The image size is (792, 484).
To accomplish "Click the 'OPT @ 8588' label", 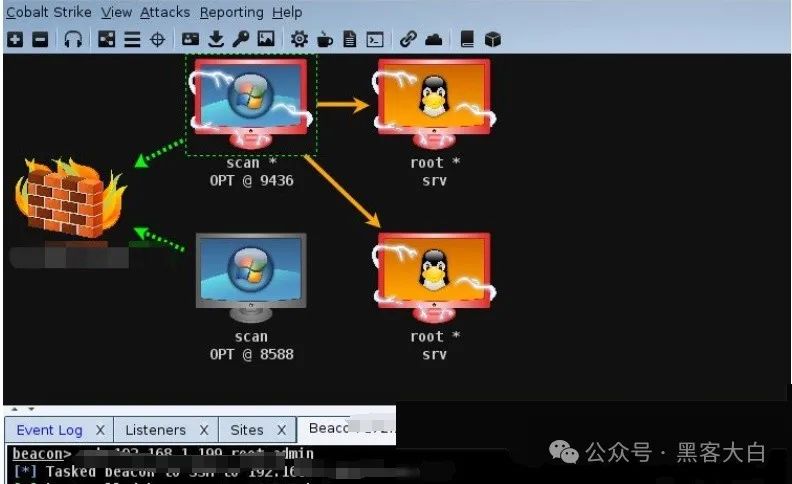I will [252, 354].
